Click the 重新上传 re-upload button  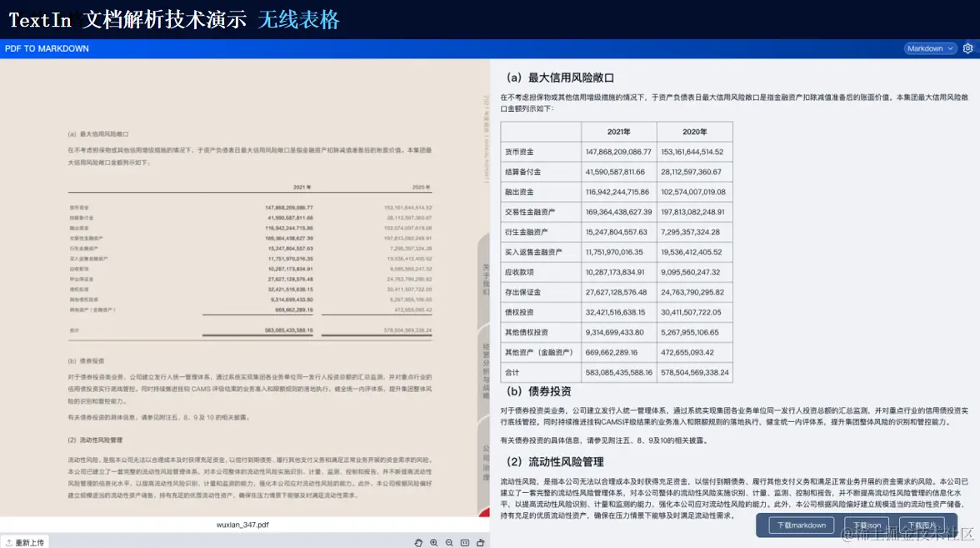[x=25, y=542]
